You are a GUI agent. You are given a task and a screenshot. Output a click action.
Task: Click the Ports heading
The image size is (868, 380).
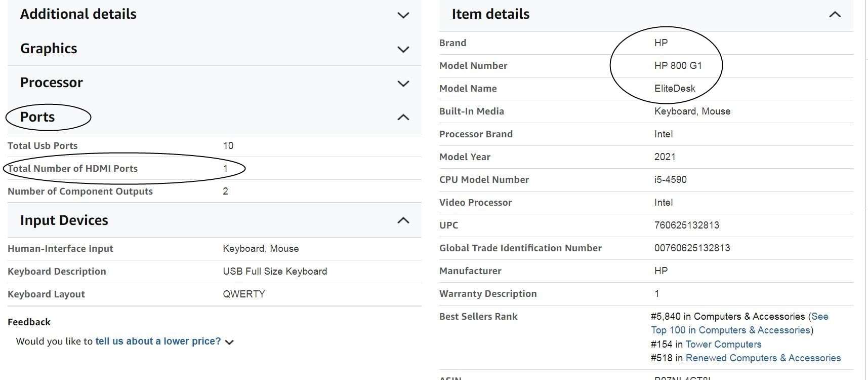click(x=37, y=117)
